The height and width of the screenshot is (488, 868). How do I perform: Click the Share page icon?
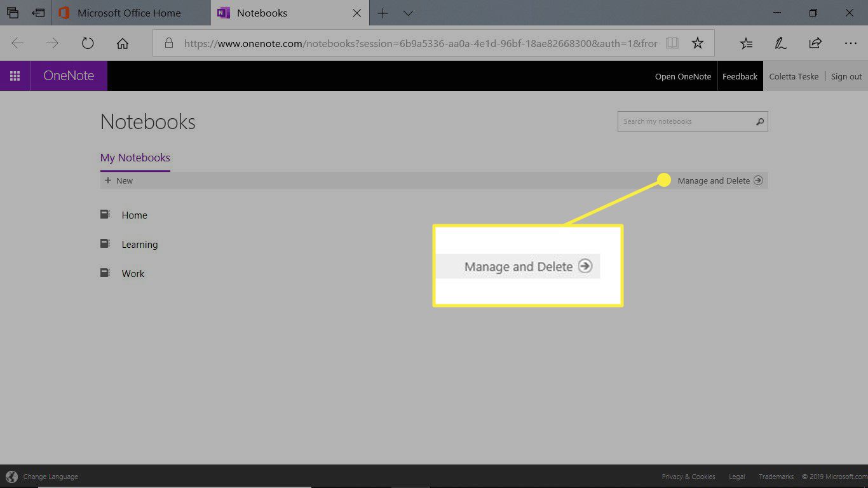(815, 43)
